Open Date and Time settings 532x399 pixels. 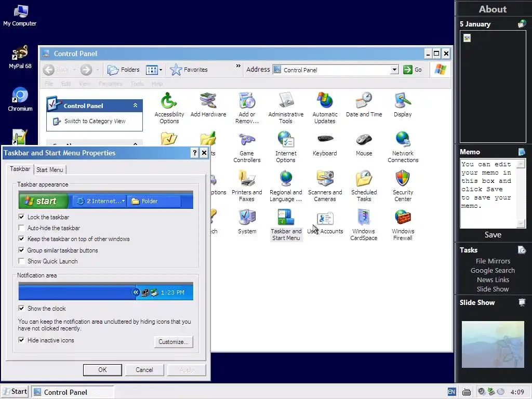(x=364, y=104)
